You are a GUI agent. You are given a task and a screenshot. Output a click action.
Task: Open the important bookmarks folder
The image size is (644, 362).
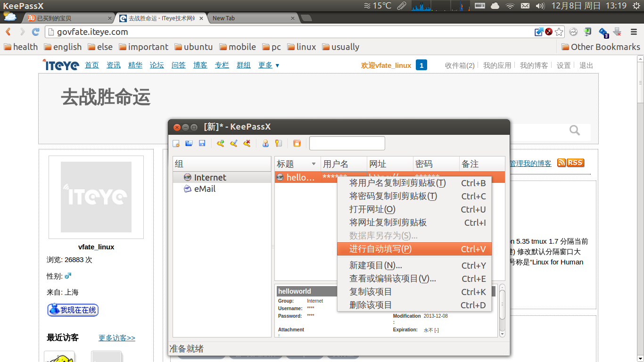pos(143,47)
